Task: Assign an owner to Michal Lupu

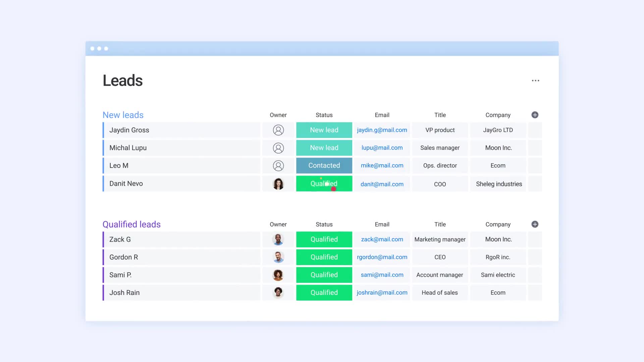Action: [278, 148]
